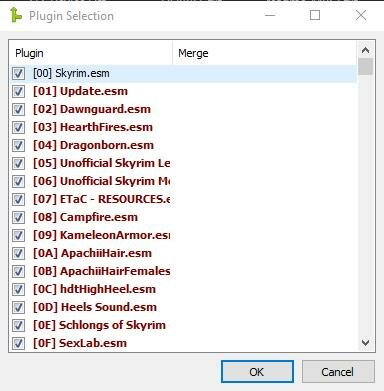The height and width of the screenshot is (391, 384).
Task: Uncheck the ApachiiHair.esm checkbox
Action: 18,253
